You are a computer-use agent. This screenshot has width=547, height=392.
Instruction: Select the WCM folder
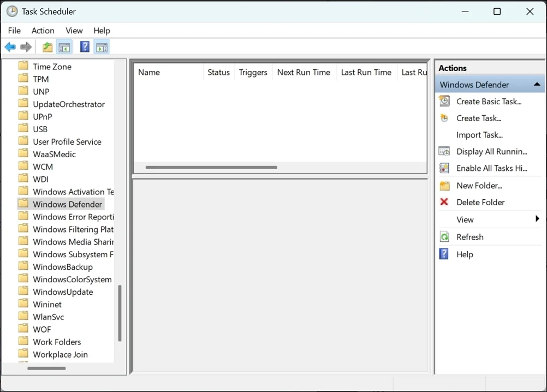pos(43,167)
